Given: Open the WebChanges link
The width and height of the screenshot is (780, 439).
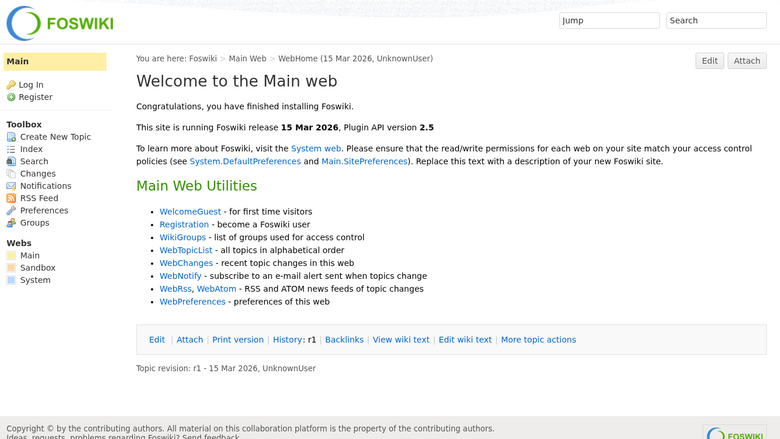Looking at the screenshot, I should [x=186, y=263].
